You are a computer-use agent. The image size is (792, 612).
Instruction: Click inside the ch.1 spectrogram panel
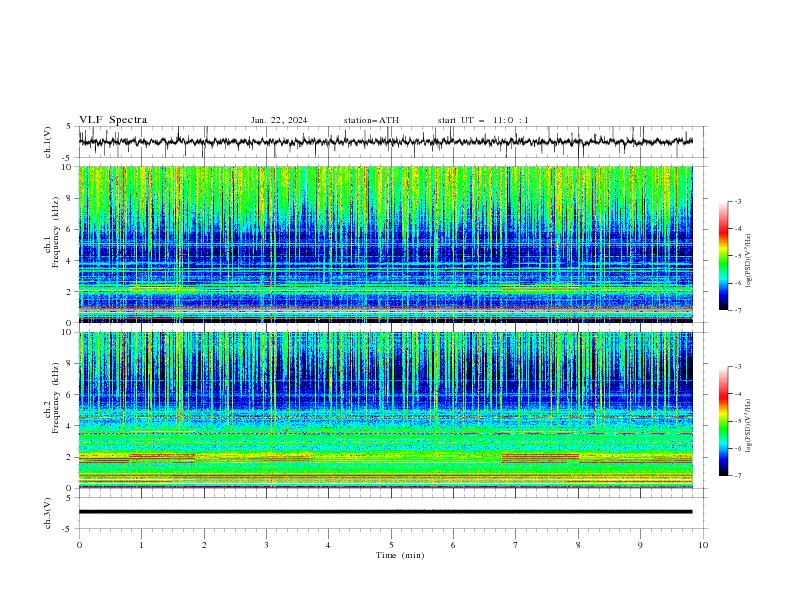pos(385,244)
